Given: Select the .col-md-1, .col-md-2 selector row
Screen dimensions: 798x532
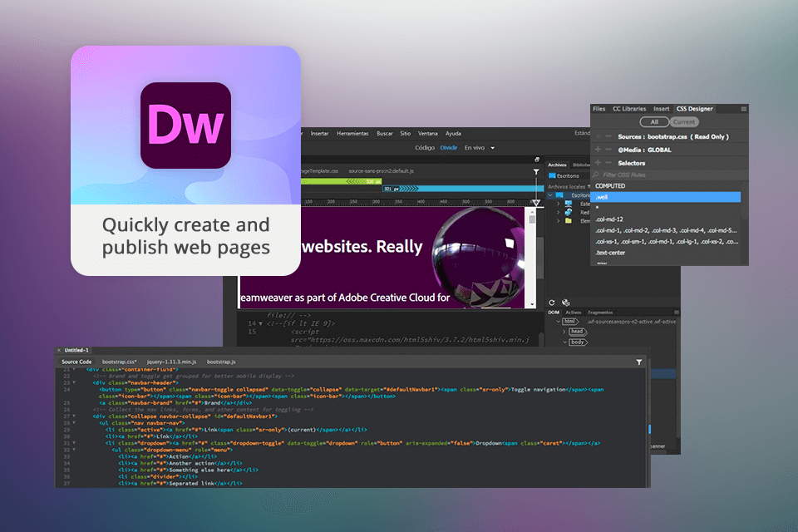Looking at the screenshot, I should [666, 230].
